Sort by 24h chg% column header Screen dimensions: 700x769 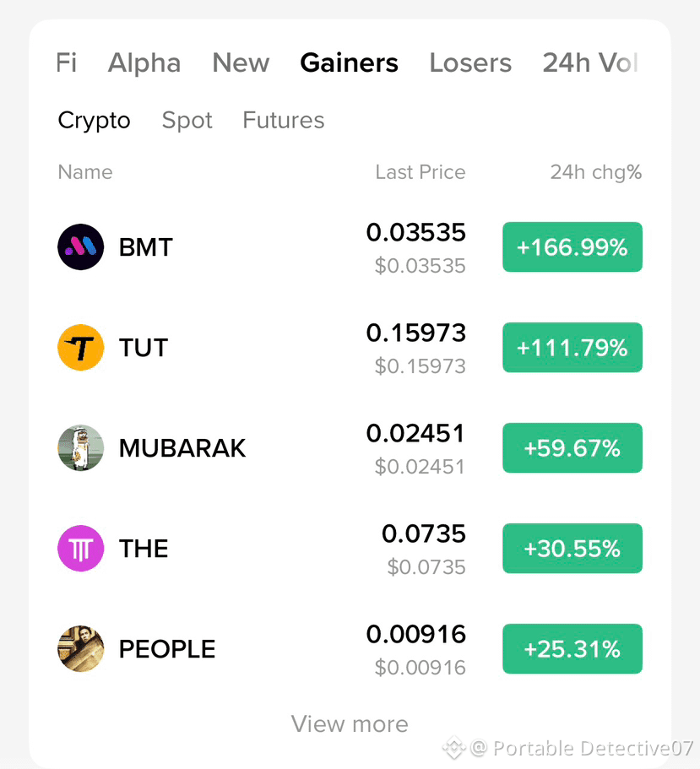click(596, 172)
